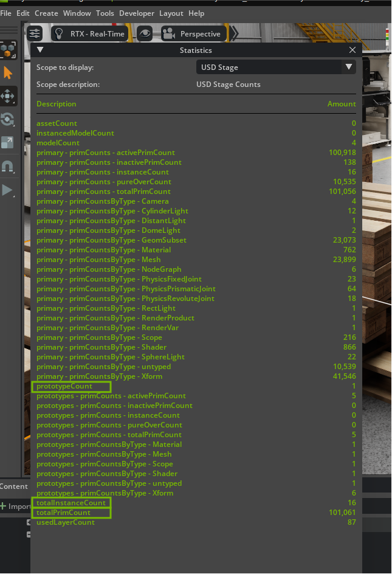Image resolution: width=392 pixels, height=574 pixels.
Task: Select primary NodeGraph row
Action: (x=196, y=269)
